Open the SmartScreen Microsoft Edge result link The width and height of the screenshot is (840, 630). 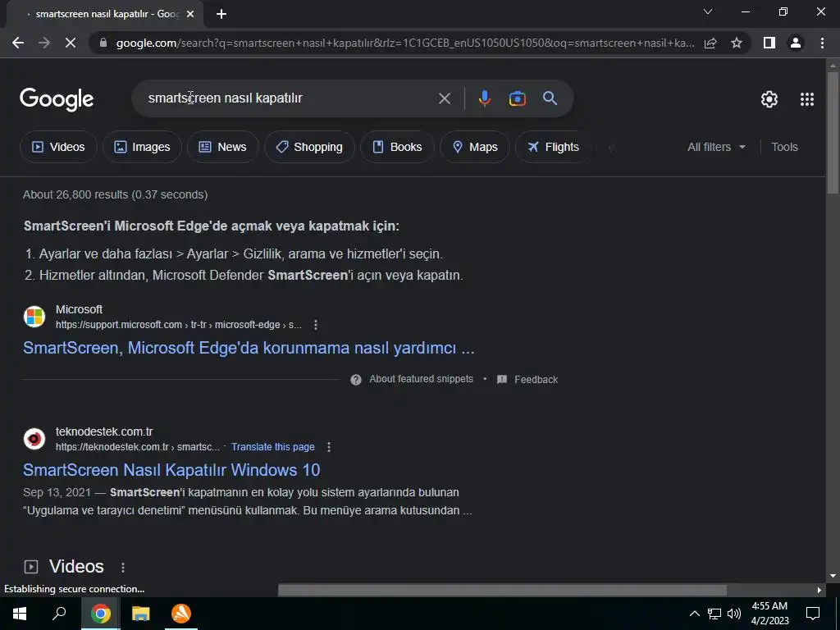click(x=249, y=348)
